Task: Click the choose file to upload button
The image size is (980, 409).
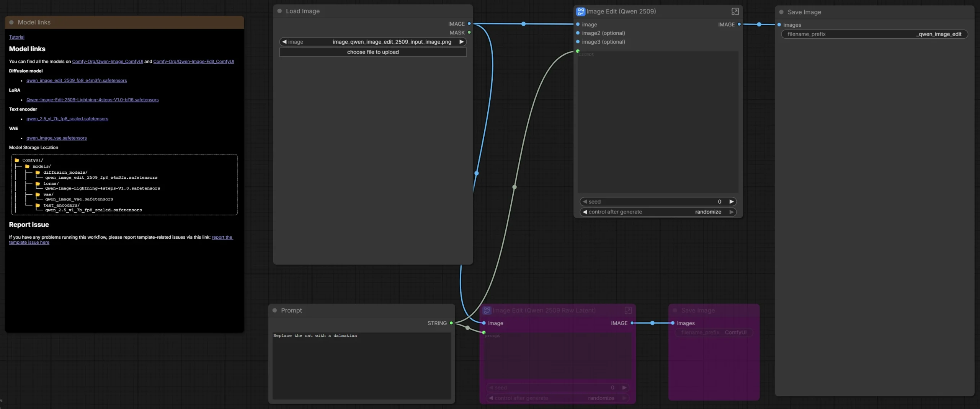Action: 373,52
